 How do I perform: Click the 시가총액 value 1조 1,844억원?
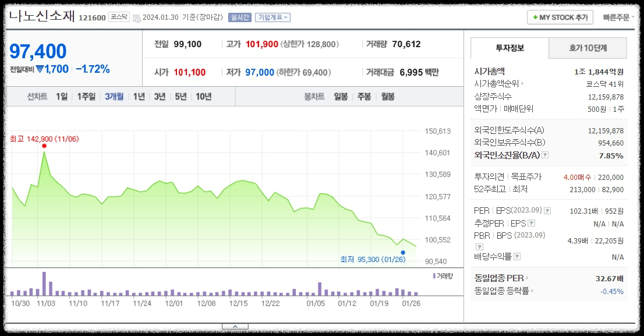(x=599, y=72)
